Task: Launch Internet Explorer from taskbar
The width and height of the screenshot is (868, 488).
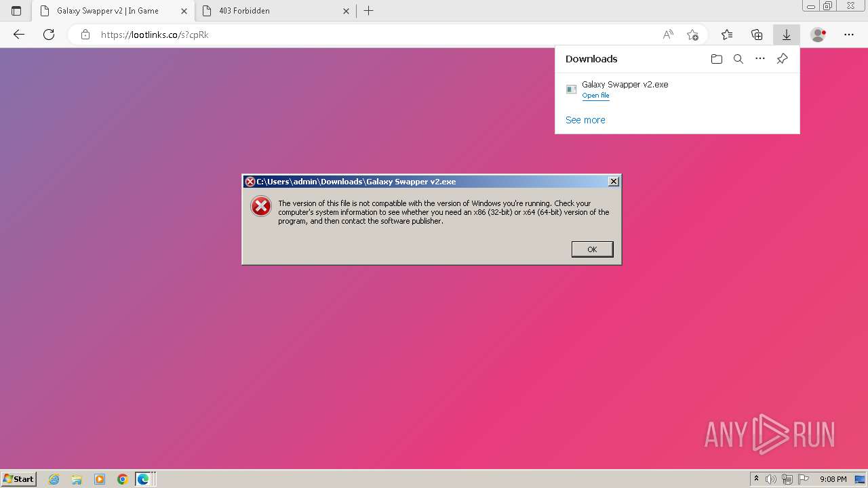Action: tap(54, 479)
